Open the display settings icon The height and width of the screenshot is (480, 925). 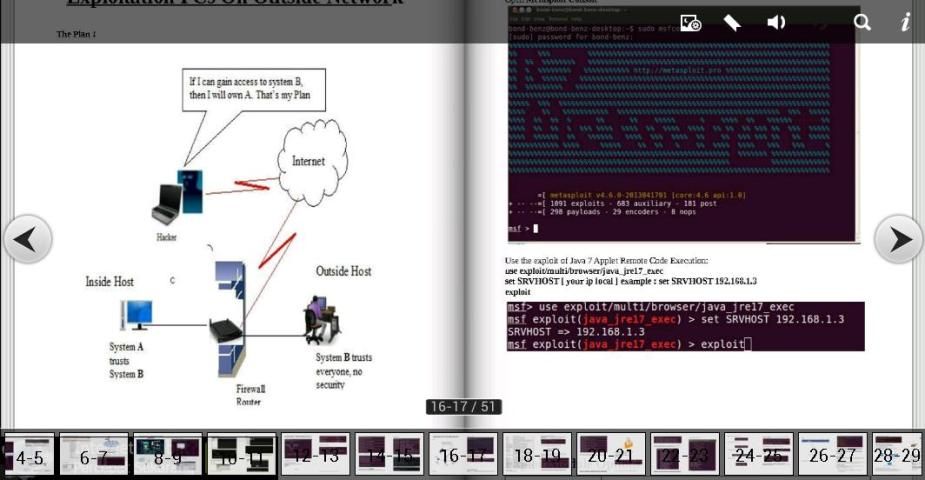click(x=690, y=23)
